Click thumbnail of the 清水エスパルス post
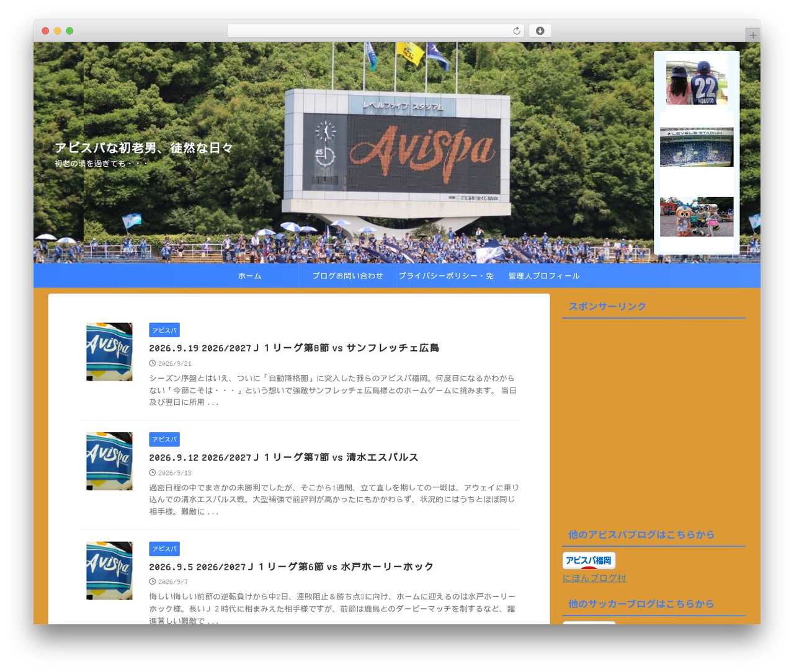 (109, 461)
